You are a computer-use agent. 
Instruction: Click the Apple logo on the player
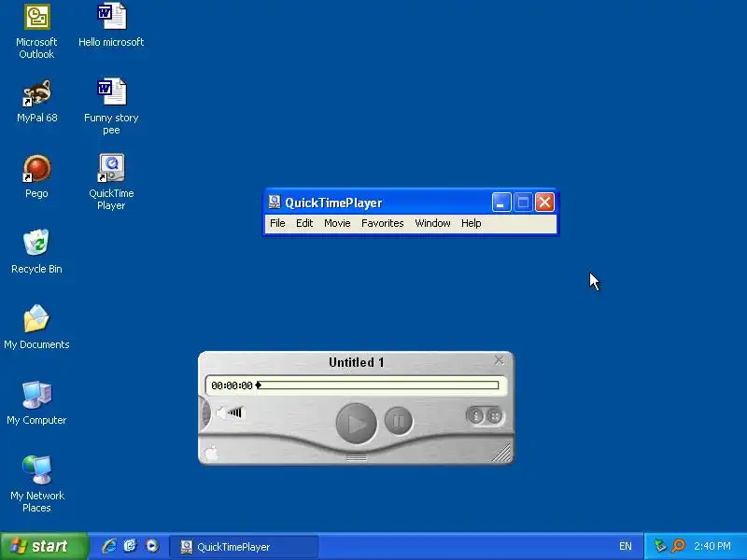(x=212, y=453)
